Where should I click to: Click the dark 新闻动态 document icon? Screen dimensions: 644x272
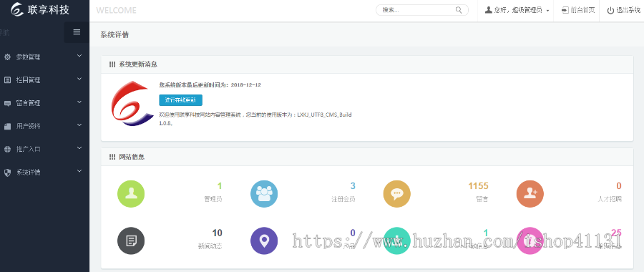(x=131, y=241)
